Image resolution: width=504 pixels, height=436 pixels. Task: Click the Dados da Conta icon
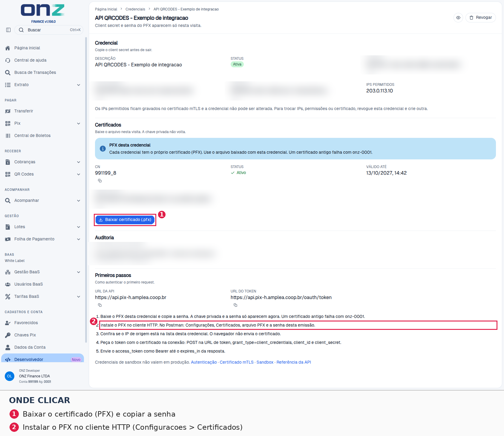(x=8, y=347)
